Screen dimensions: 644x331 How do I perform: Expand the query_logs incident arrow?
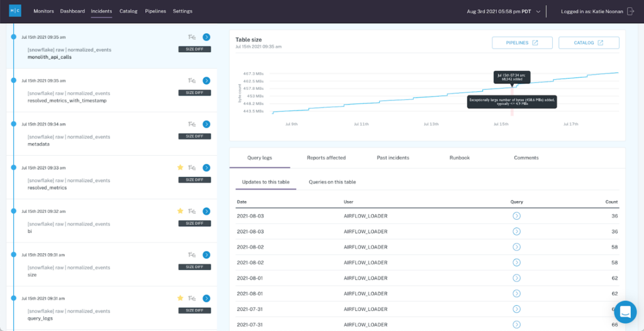click(206, 298)
